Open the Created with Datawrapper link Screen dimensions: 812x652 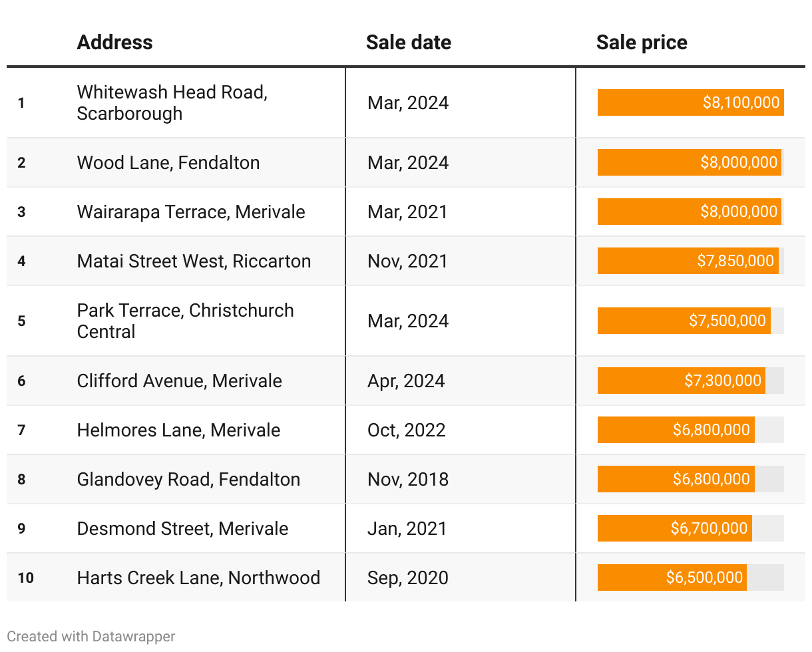pos(91,636)
